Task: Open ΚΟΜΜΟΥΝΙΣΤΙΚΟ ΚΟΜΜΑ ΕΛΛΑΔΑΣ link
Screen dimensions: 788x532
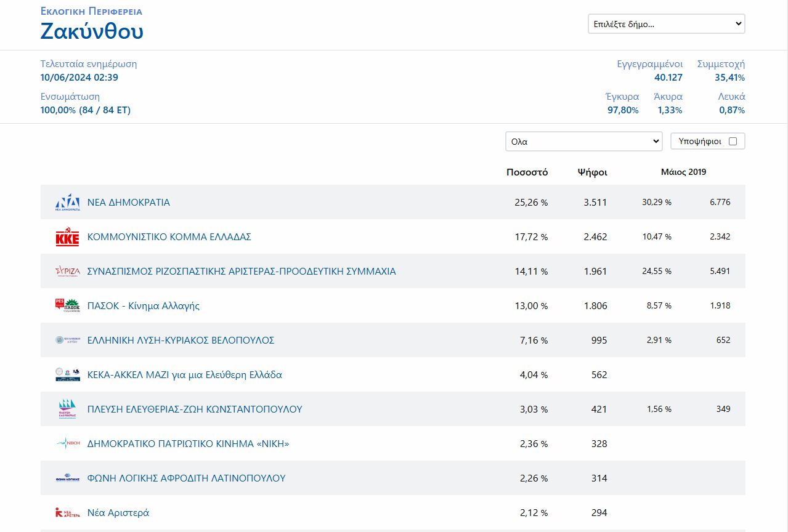Action: tap(169, 237)
